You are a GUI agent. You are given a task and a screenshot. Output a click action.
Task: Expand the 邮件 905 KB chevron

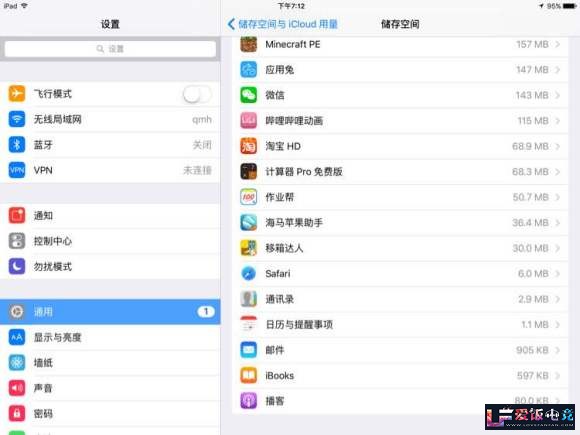pos(557,350)
